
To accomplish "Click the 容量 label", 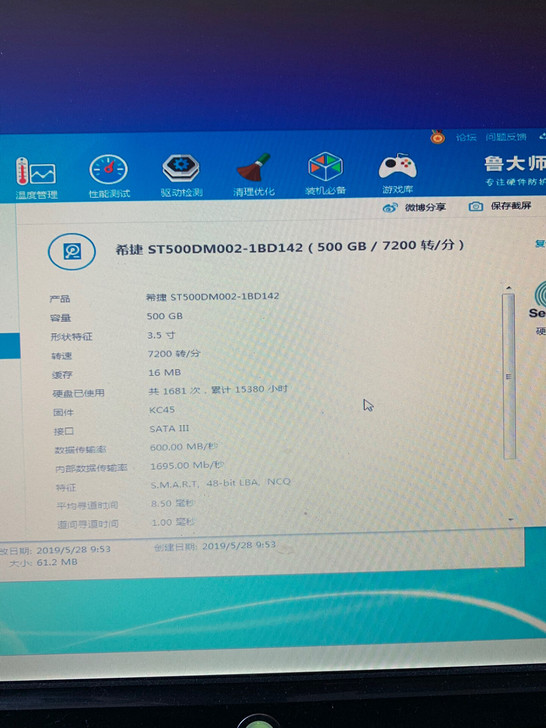I will pyautogui.click(x=60, y=318).
